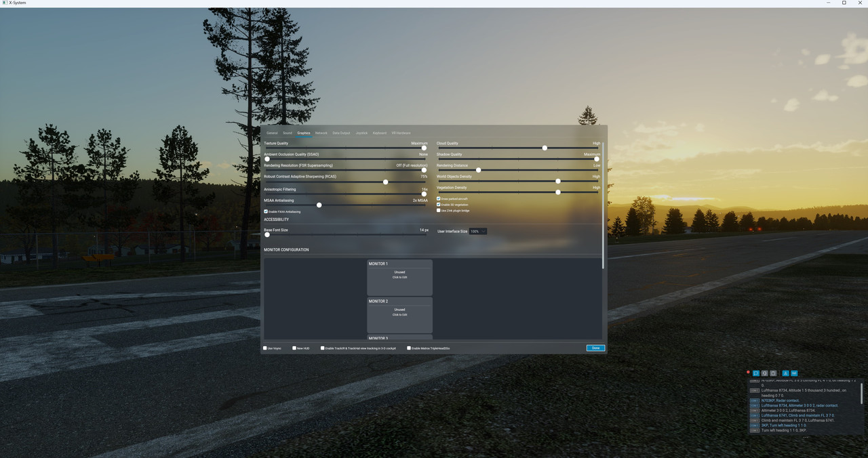
Task: Go to the Network tab
Action: pos(321,133)
